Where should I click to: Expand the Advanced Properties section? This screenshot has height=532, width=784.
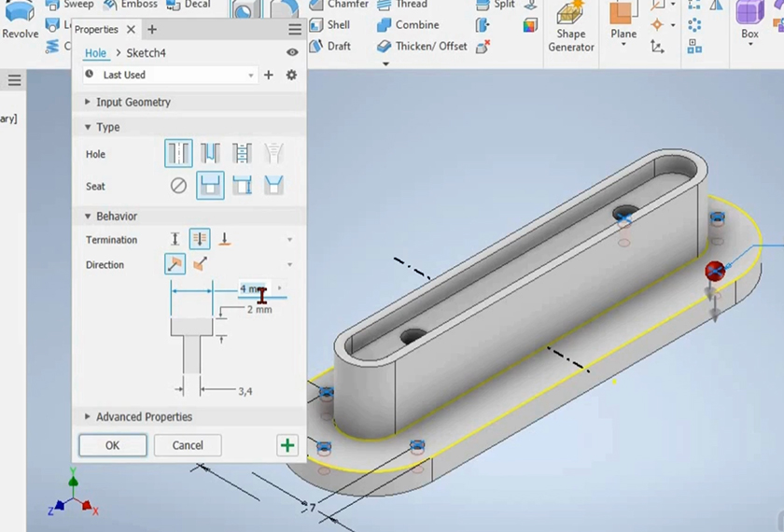click(143, 417)
